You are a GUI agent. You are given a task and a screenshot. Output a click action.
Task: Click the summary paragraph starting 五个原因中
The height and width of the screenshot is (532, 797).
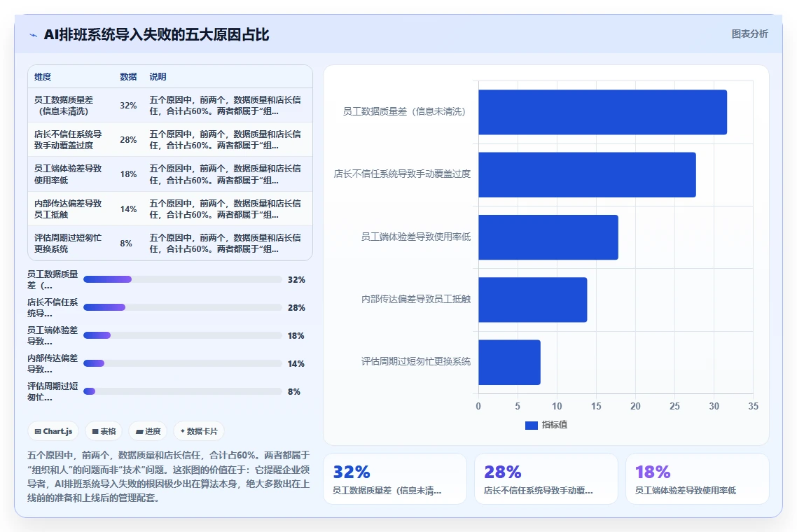tap(169, 477)
